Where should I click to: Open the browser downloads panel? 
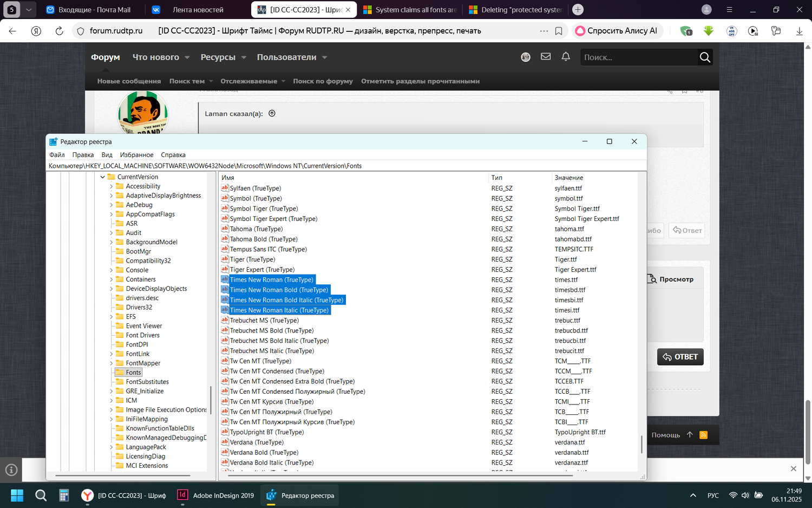(799, 31)
